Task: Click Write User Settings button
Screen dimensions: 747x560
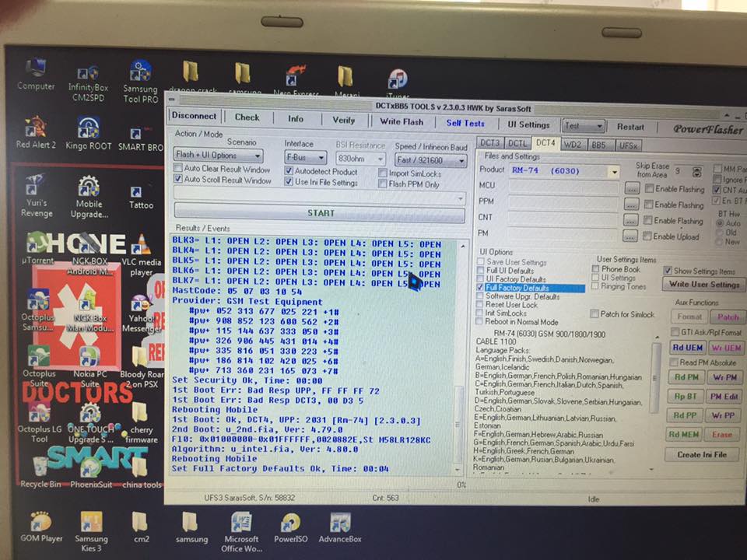Action: point(704,285)
